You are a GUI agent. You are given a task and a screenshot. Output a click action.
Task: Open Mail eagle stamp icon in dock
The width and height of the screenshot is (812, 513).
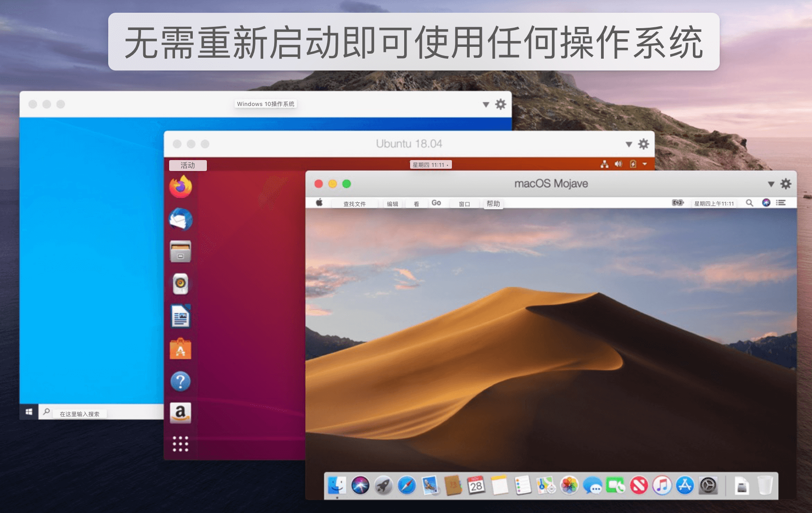coord(430,486)
